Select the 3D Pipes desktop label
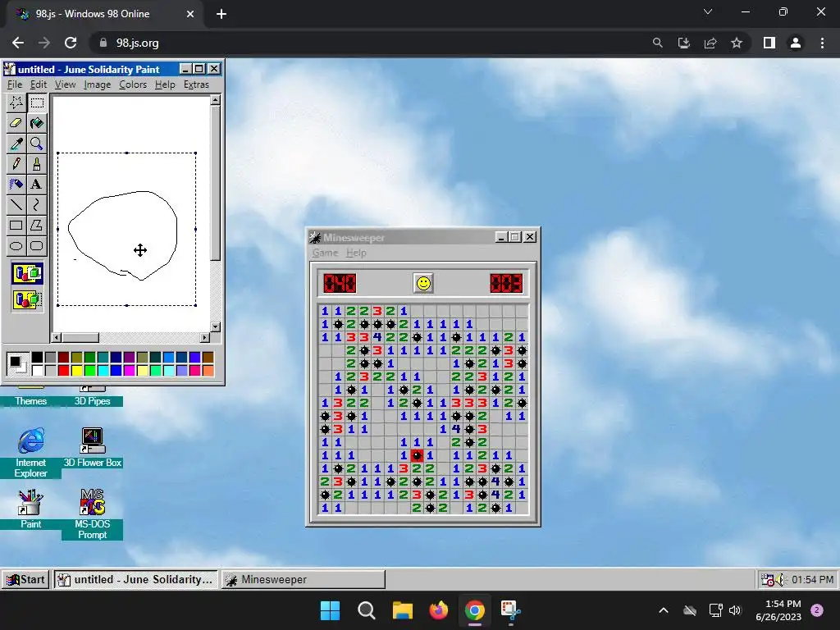This screenshot has height=630, width=840. click(92, 401)
